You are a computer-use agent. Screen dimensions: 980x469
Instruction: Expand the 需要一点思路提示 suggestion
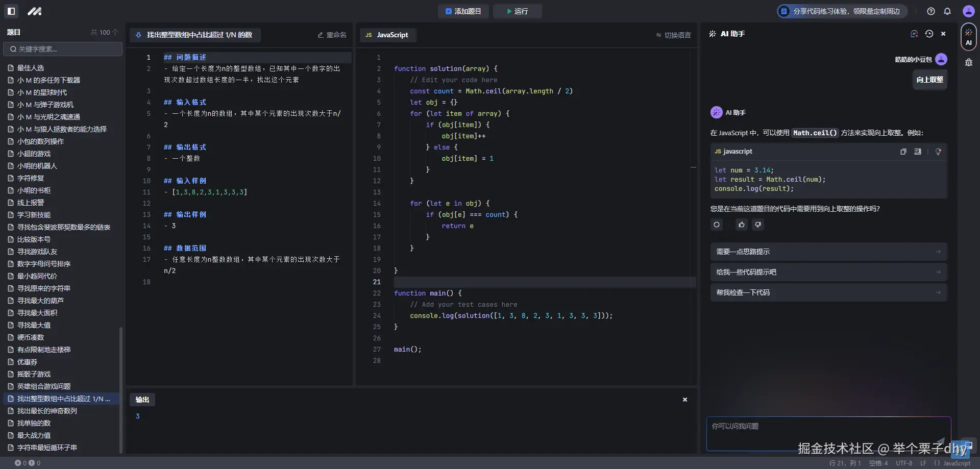click(x=828, y=252)
